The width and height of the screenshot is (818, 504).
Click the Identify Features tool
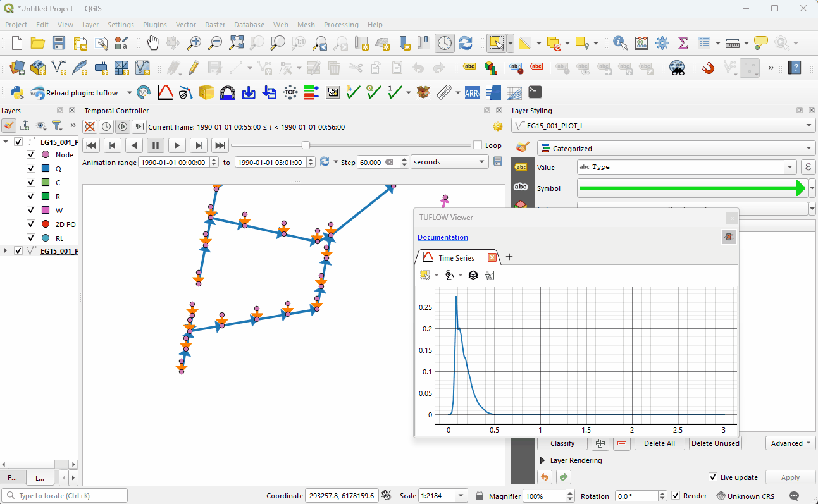coord(620,43)
